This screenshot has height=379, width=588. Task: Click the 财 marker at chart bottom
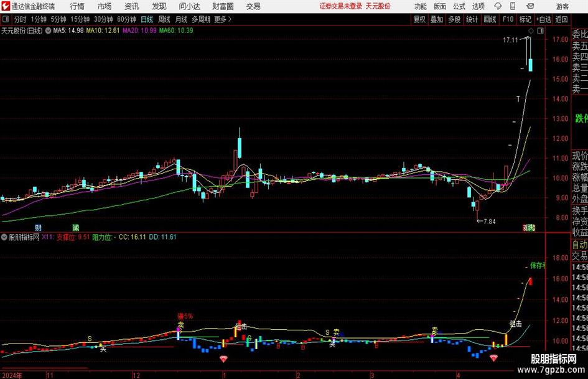point(38,227)
